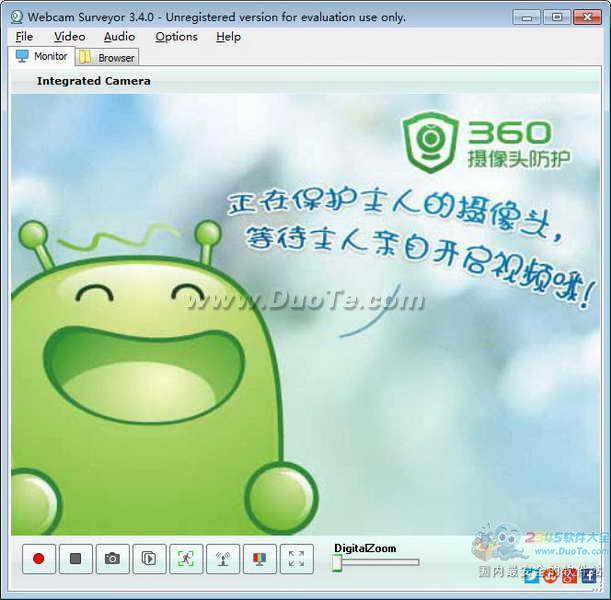Maximize the Webcam Surveyor window
Image resolution: width=611 pixels, height=600 pixels.
pos(556,18)
